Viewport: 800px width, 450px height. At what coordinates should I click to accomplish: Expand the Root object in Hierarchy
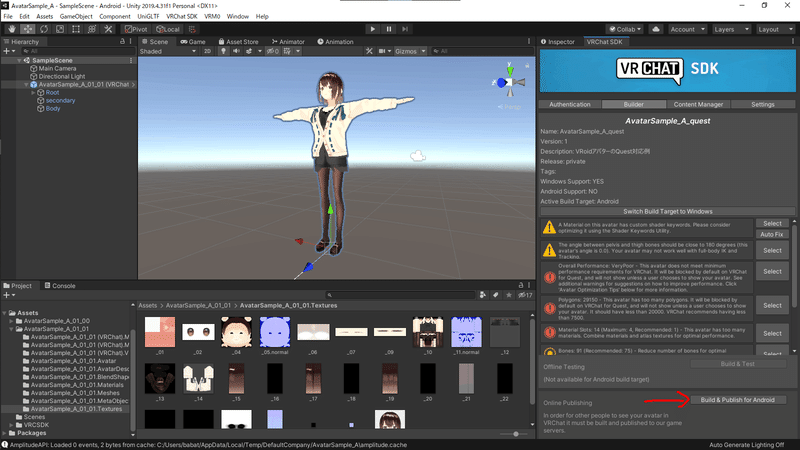[33, 92]
